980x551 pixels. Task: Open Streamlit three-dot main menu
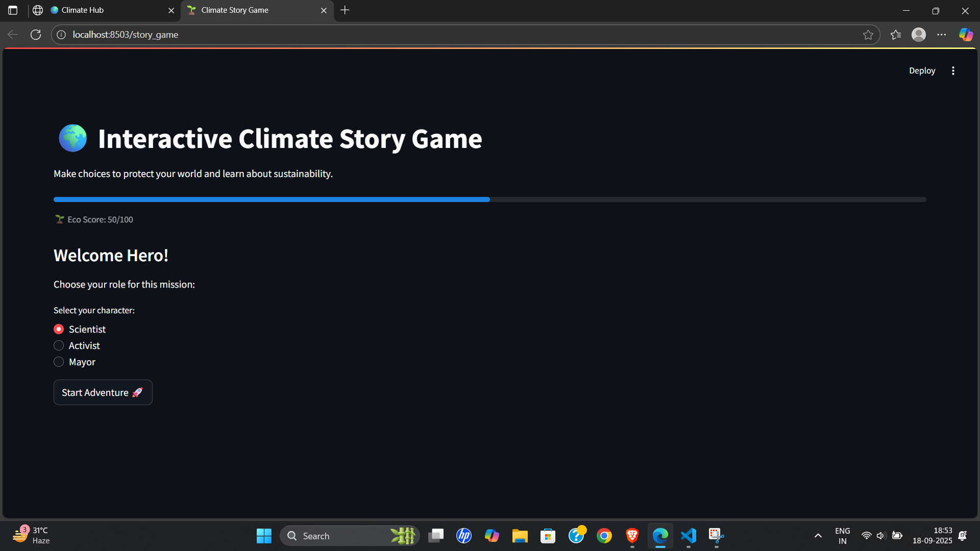[x=953, y=71]
